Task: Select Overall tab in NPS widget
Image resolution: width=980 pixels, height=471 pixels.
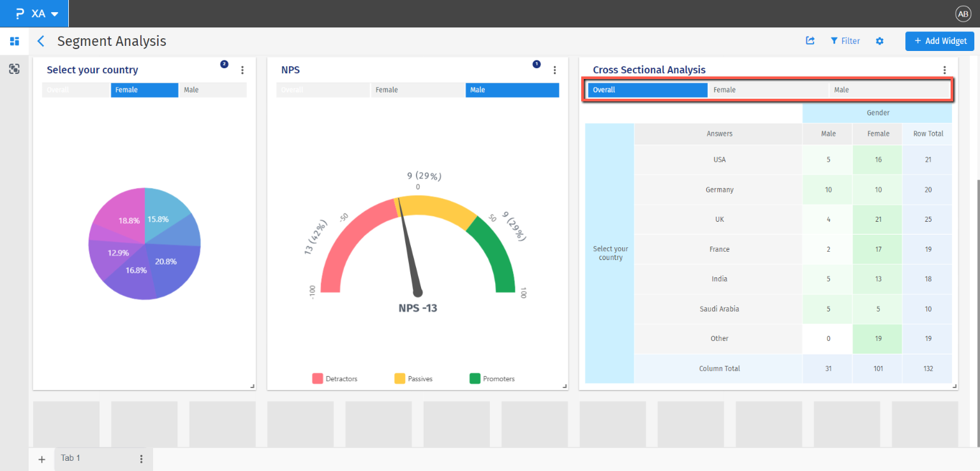Action: pos(323,90)
